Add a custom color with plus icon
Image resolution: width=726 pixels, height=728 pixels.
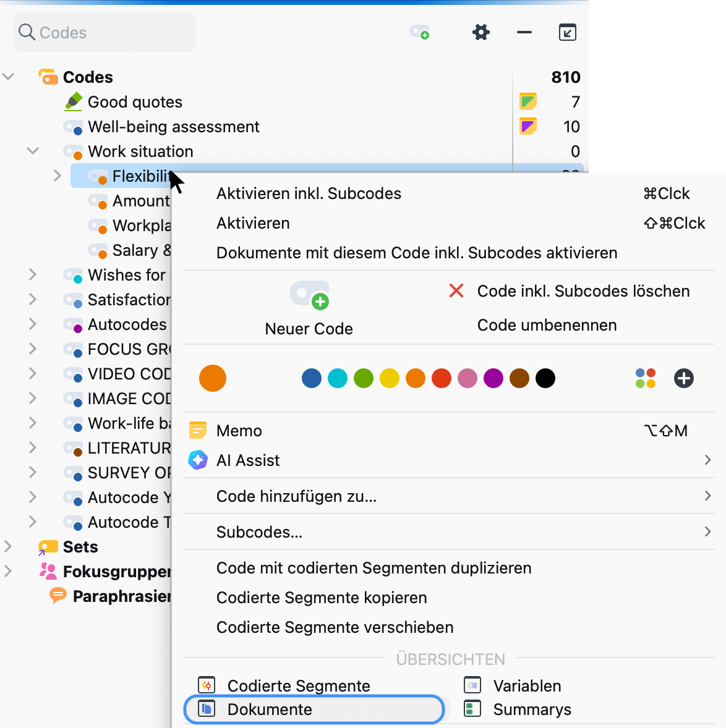point(684,378)
